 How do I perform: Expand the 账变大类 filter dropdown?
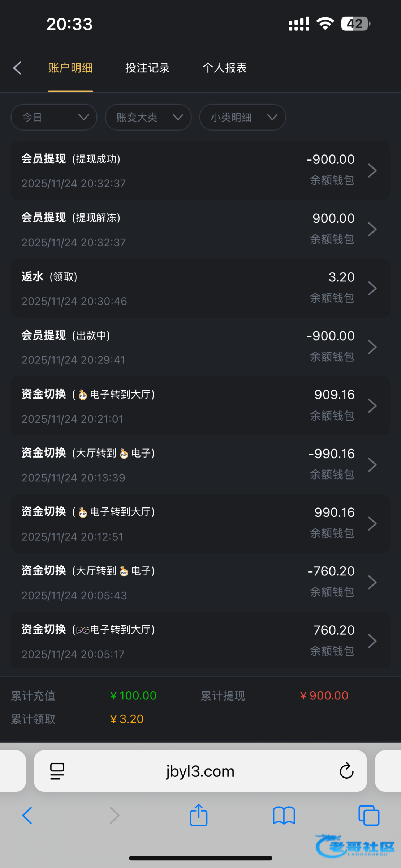click(148, 117)
